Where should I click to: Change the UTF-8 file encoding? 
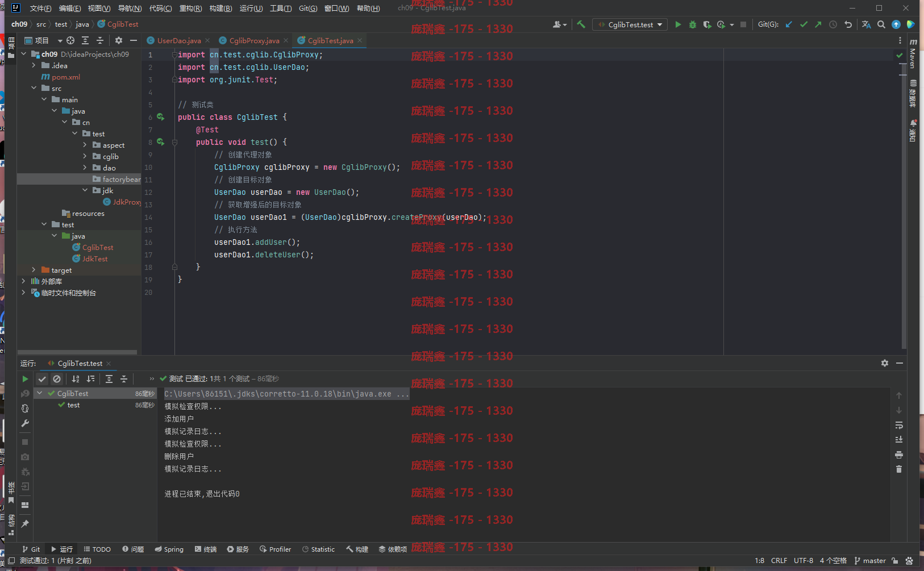(804, 561)
